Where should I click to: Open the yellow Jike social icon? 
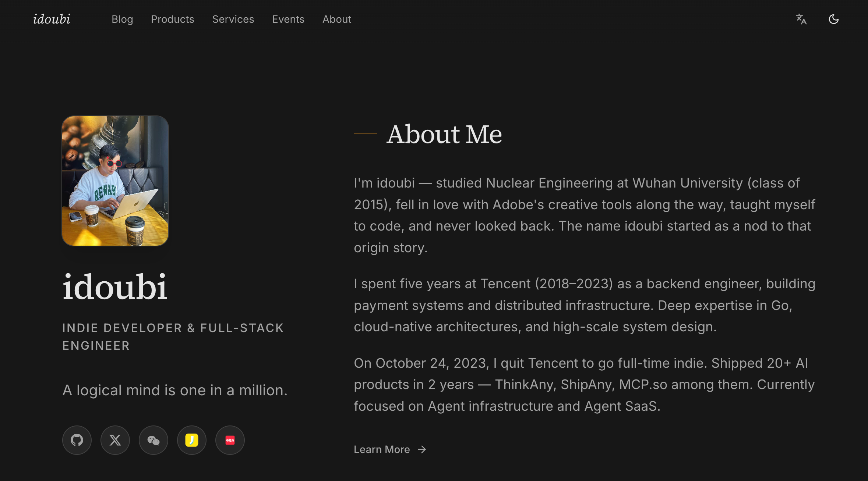(192, 440)
